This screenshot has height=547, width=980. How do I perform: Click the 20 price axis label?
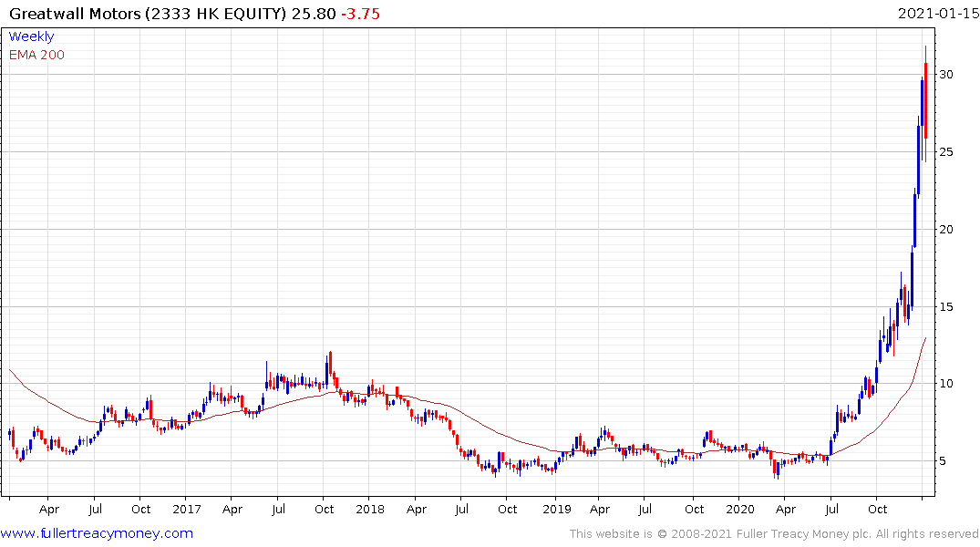click(946, 230)
